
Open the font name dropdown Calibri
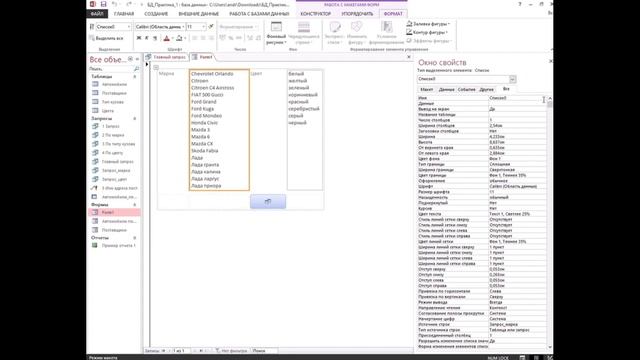point(160,27)
